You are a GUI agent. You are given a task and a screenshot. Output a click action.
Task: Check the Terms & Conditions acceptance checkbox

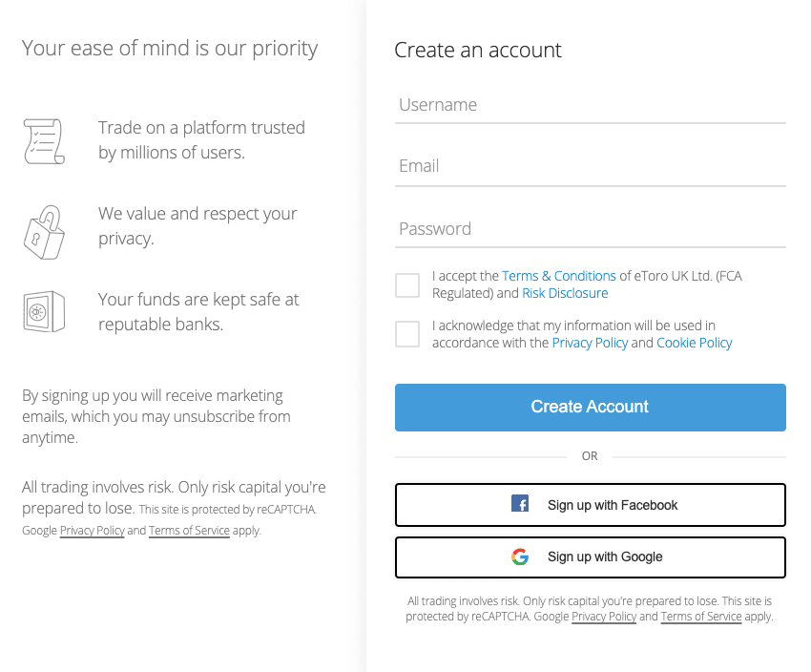coord(407,284)
